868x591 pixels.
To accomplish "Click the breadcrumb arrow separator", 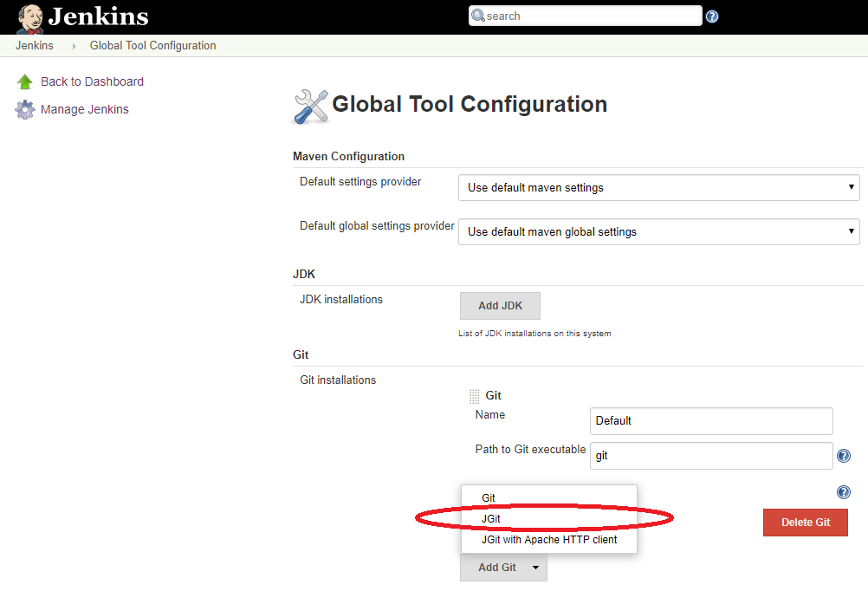I will click(x=74, y=46).
